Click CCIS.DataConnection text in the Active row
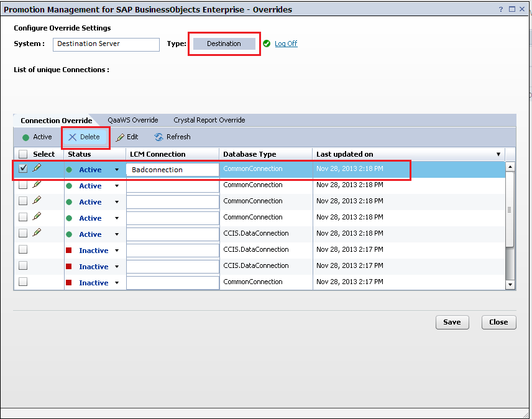This screenshot has height=419, width=532. pyautogui.click(x=256, y=233)
